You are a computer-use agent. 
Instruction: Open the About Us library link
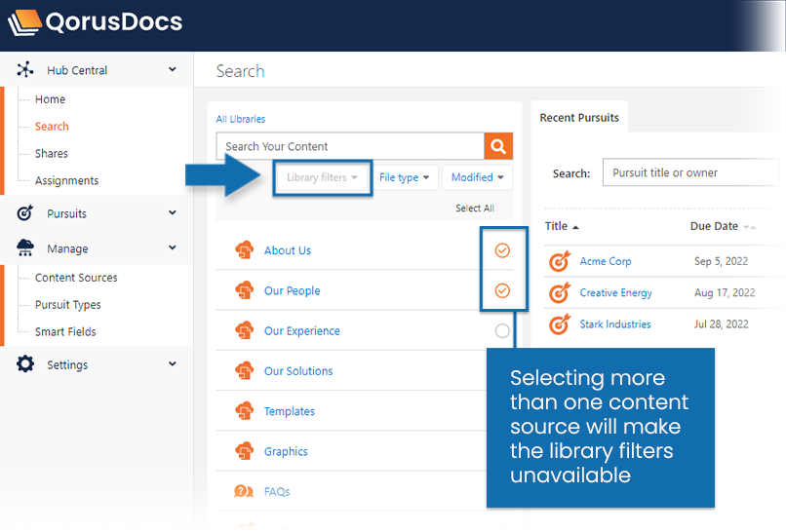click(288, 250)
